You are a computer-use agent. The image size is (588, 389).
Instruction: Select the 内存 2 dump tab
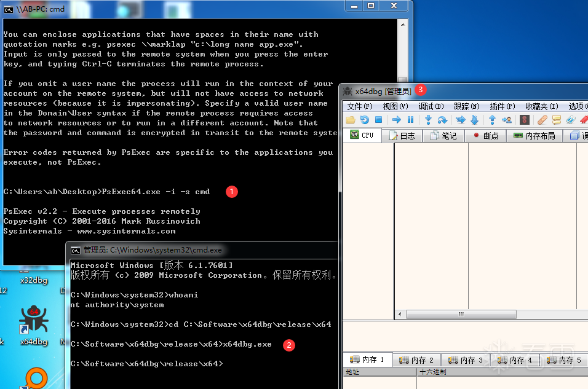pos(416,360)
